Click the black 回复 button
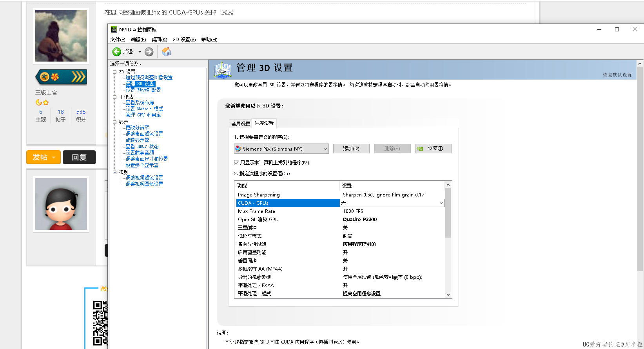The width and height of the screenshot is (644, 349). (x=79, y=157)
